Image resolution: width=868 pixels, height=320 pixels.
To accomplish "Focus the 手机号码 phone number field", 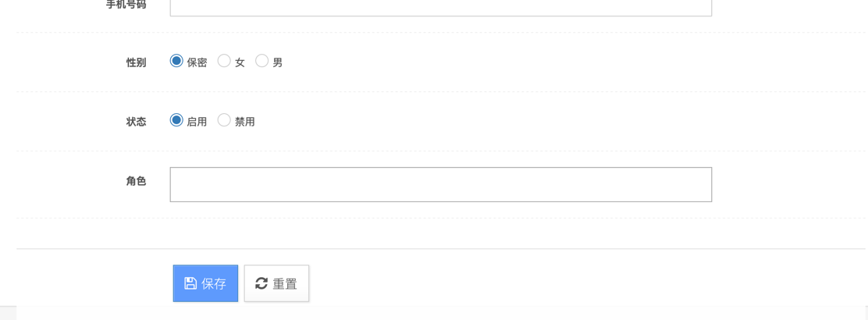I will pos(440,7).
